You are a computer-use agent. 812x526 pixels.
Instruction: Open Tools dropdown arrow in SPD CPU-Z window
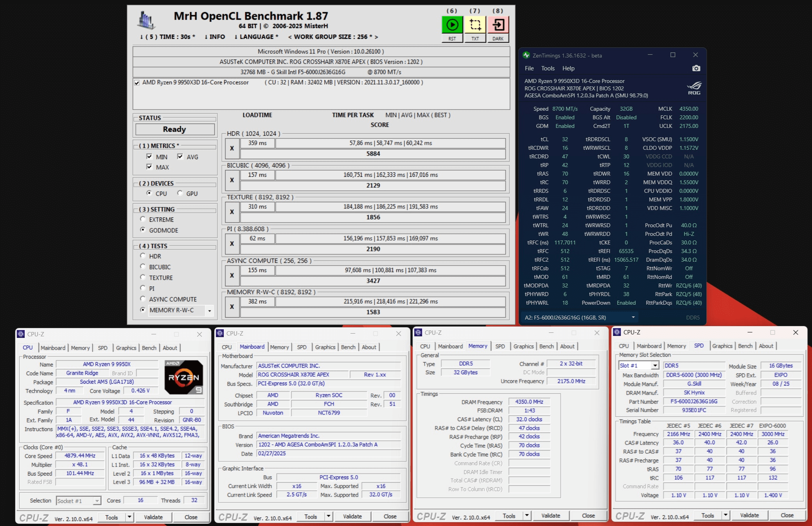(x=726, y=515)
